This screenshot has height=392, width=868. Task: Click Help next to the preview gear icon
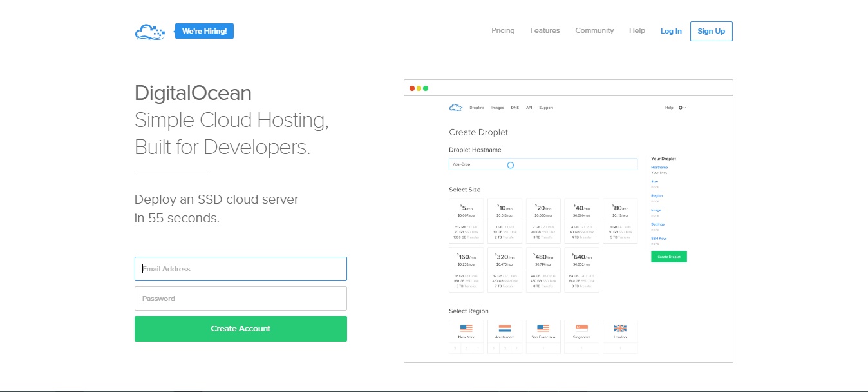pos(669,108)
